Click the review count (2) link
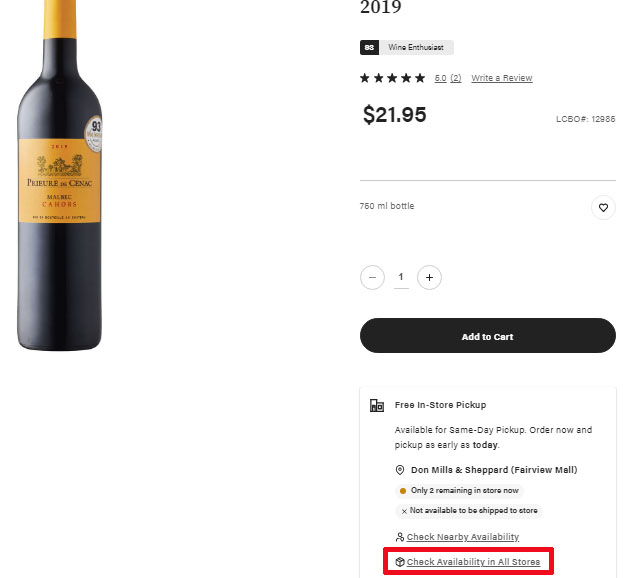The width and height of the screenshot is (634, 578). (455, 78)
